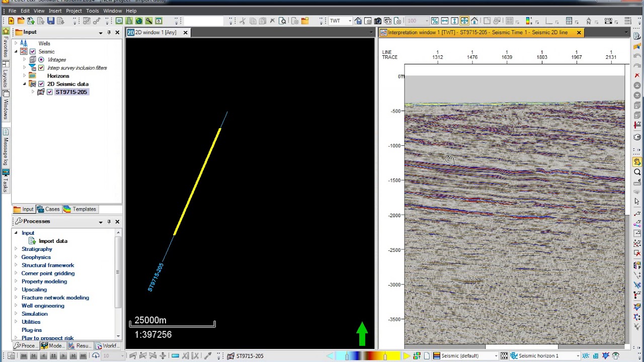This screenshot has width=644, height=362.
Task: Click the north arrow N toolbar icon
Action: [589, 21]
